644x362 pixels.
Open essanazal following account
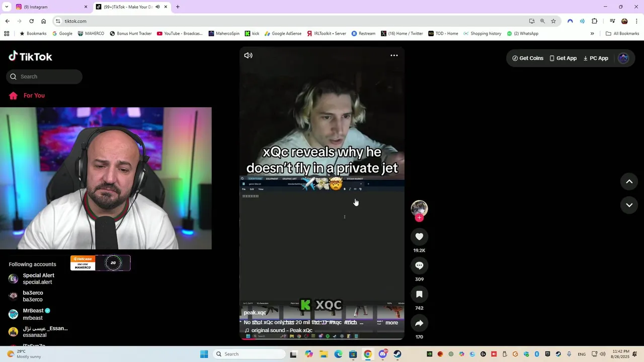tap(38, 332)
